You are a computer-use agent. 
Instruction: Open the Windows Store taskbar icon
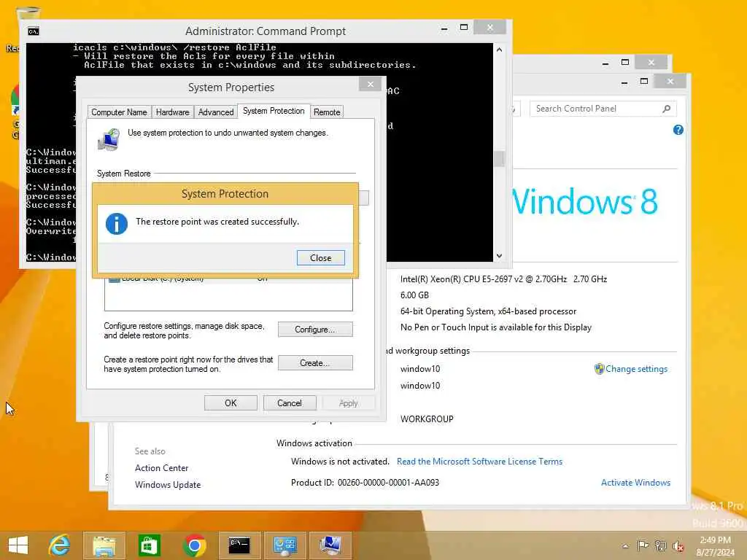tap(149, 545)
